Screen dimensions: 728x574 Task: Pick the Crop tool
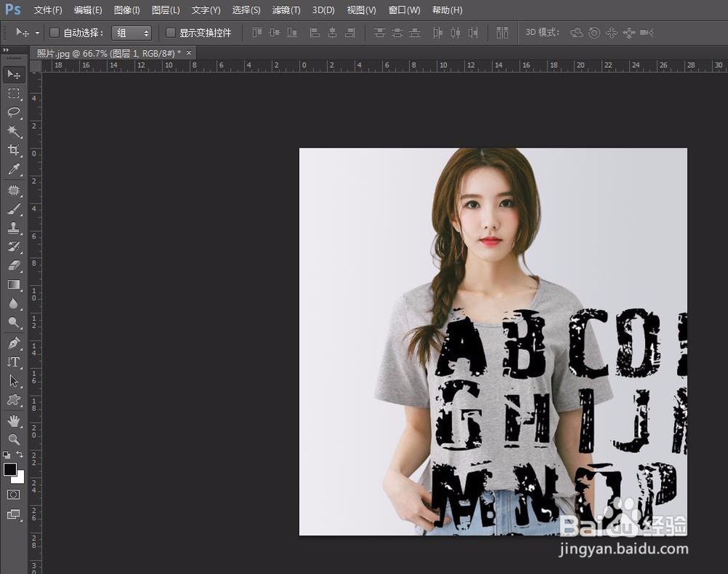point(14,150)
